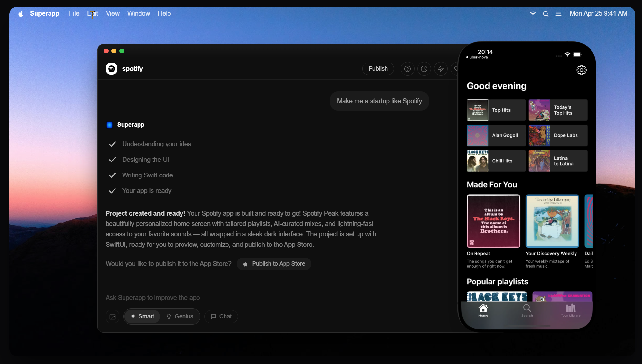Click the 'Made For You' heading
This screenshot has height=364, width=642.
coord(492,185)
